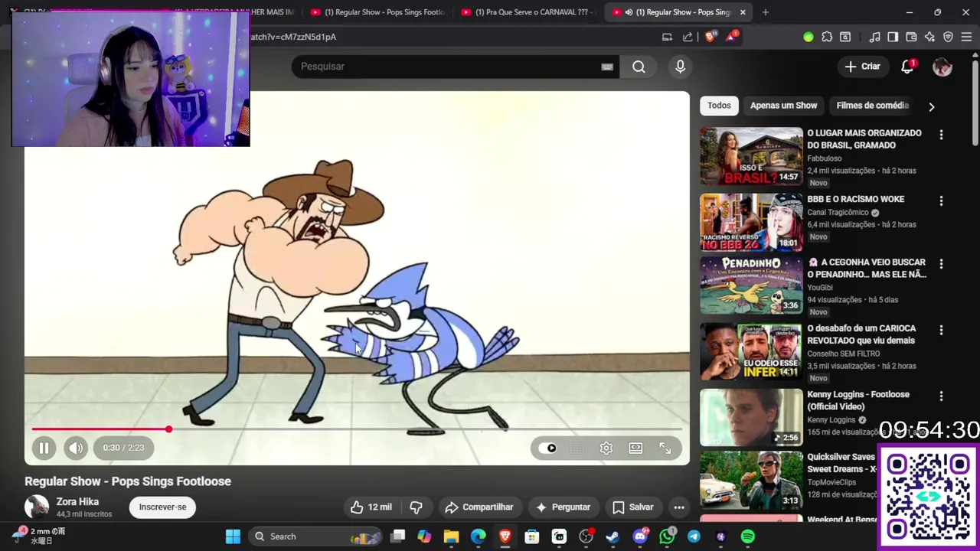This screenshot has height=551, width=980.
Task: Click green circle extension icon
Action: [x=808, y=37]
